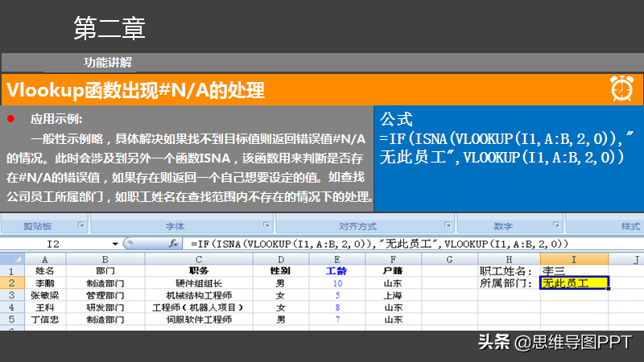Select column E header
The image size is (644, 362).
click(337, 259)
